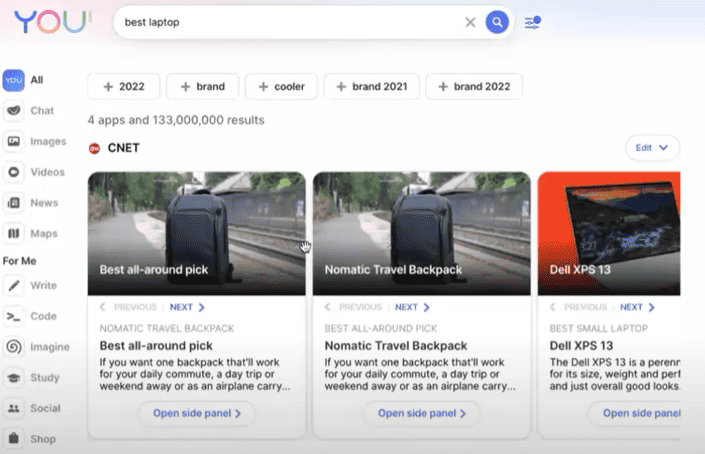Screen dimensions: 705x454
Task: Click NEXT on the 'Nomatic Travel Backpack' card
Action: 413,307
